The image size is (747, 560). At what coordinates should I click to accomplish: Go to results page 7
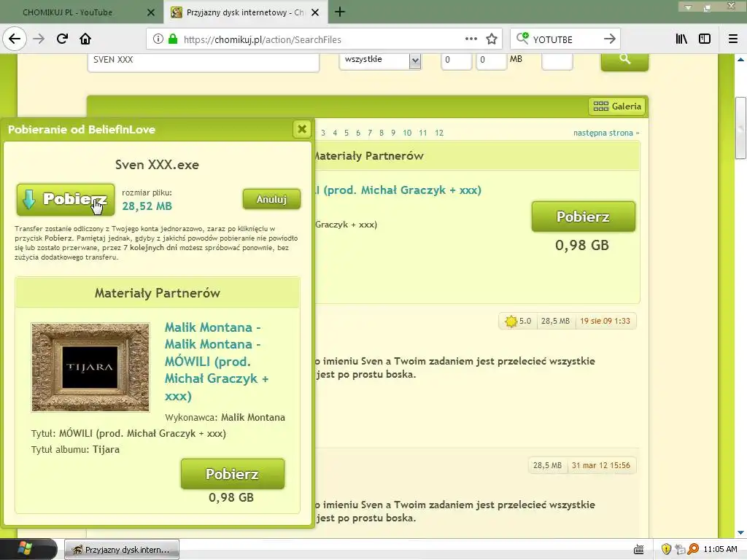coord(370,133)
